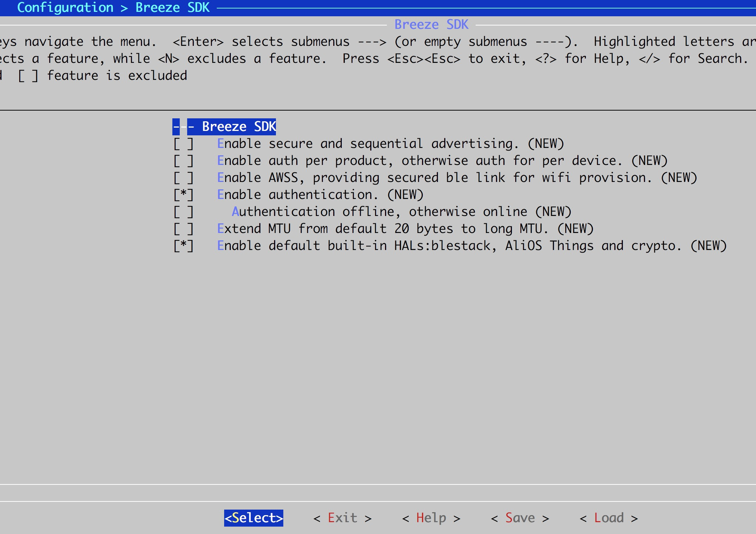Click the 'feature is excluded' legend text
This screenshot has width=756, height=534.
click(x=117, y=76)
